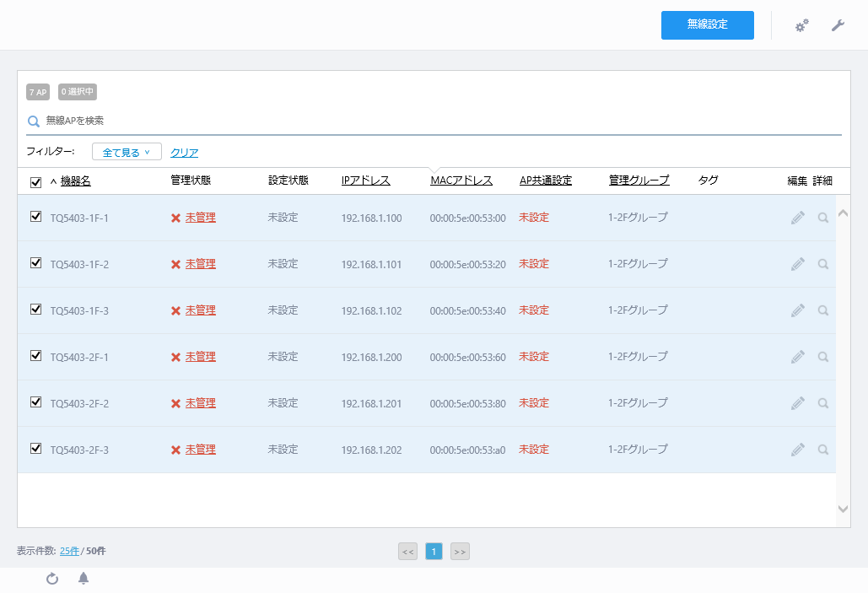Open 未管理 link for TQ5403-2F-2
The height and width of the screenshot is (593, 868).
coord(201,403)
